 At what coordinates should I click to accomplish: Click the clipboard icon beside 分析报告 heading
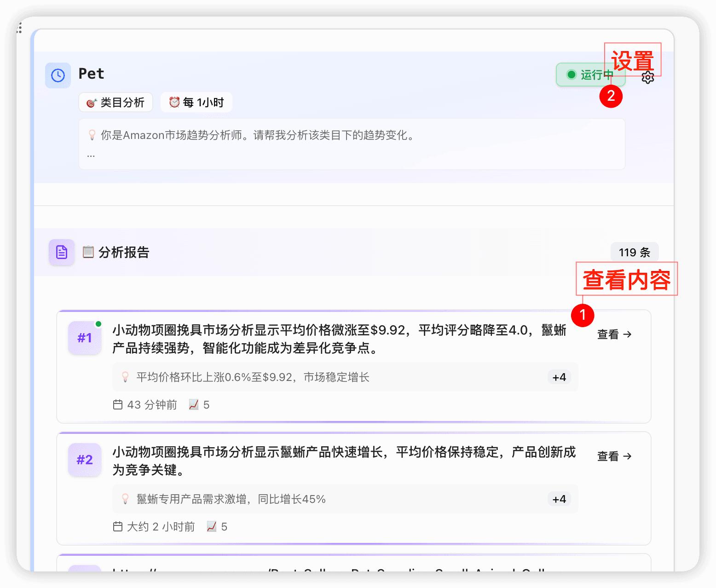click(x=87, y=252)
